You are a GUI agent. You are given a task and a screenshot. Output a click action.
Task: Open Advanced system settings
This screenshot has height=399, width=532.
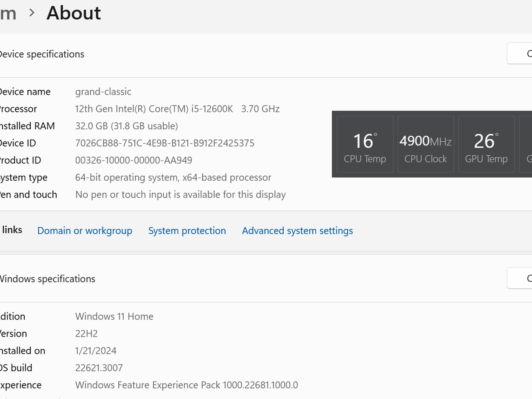297,231
